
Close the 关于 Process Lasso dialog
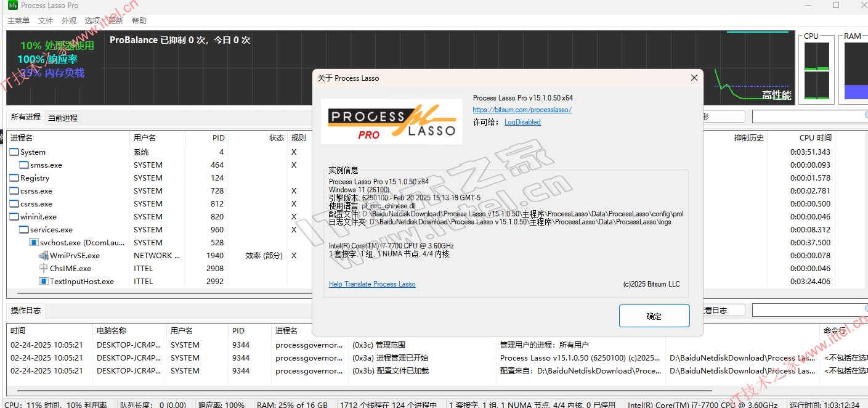(x=694, y=78)
